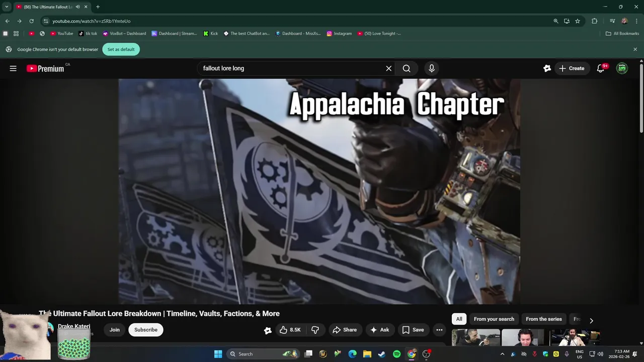Go back in Chrome history
Image resolution: width=644 pixels, height=362 pixels.
pos(7,21)
